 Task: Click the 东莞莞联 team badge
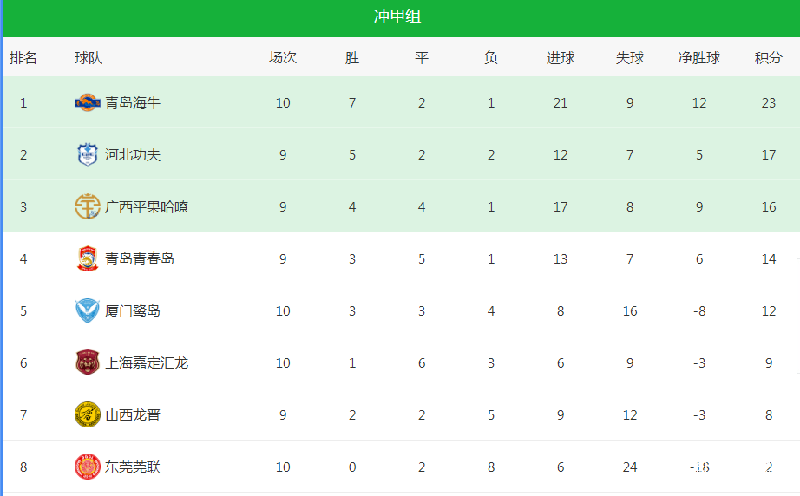(x=87, y=466)
